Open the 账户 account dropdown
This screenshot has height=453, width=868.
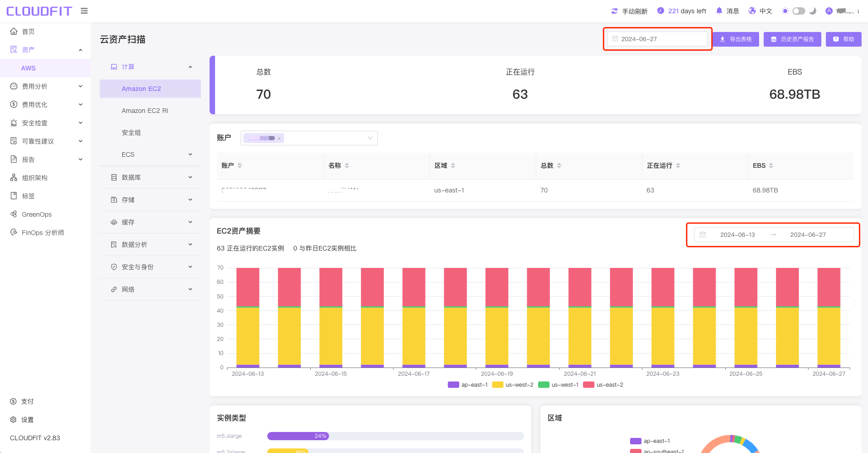point(309,138)
